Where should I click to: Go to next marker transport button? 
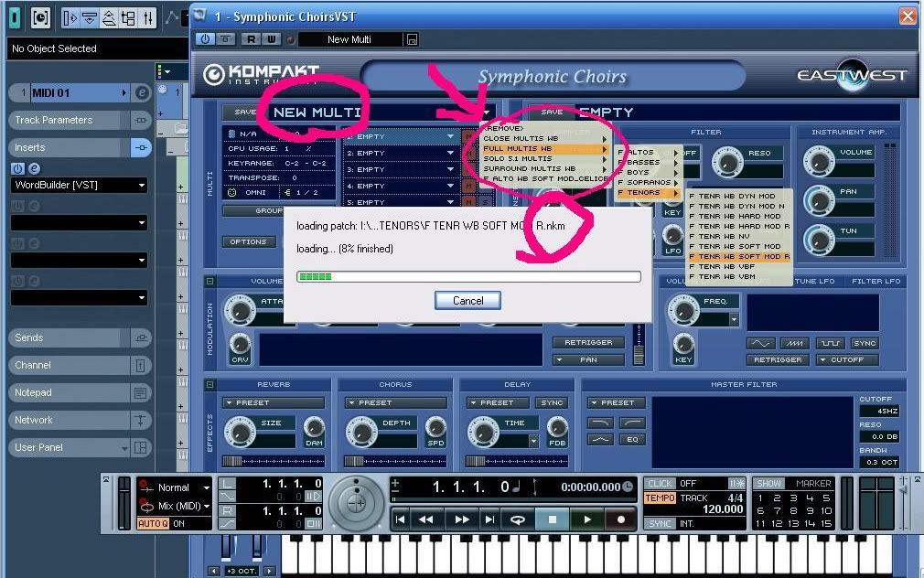click(489, 519)
